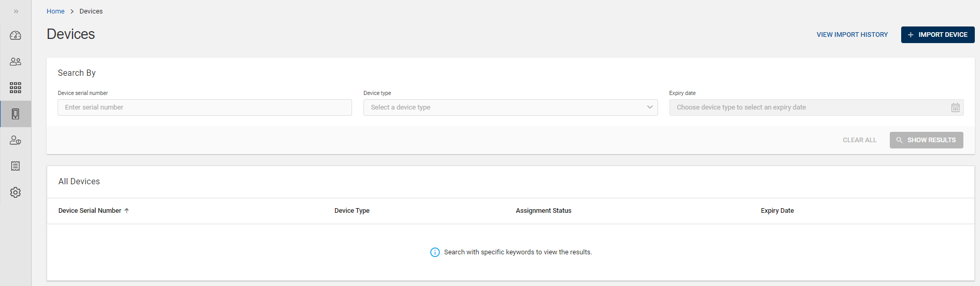Viewport: 980px width, 286px height.
Task: Open the reports list icon in sidebar
Action: pyautogui.click(x=16, y=166)
